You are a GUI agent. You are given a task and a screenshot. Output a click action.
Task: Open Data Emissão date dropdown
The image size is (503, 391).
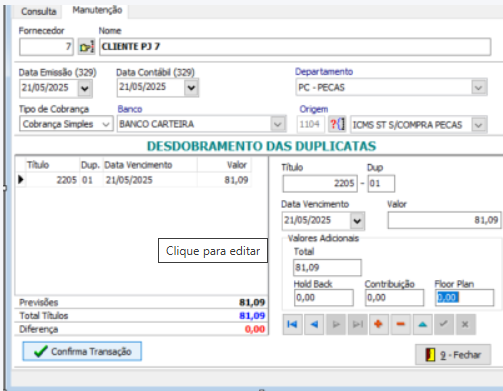click(x=85, y=88)
